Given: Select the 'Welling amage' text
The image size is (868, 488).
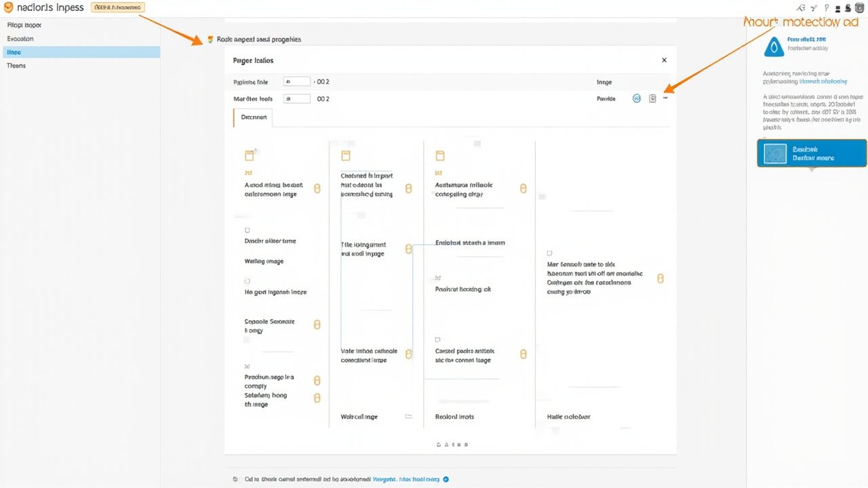Looking at the screenshot, I should point(264,261).
